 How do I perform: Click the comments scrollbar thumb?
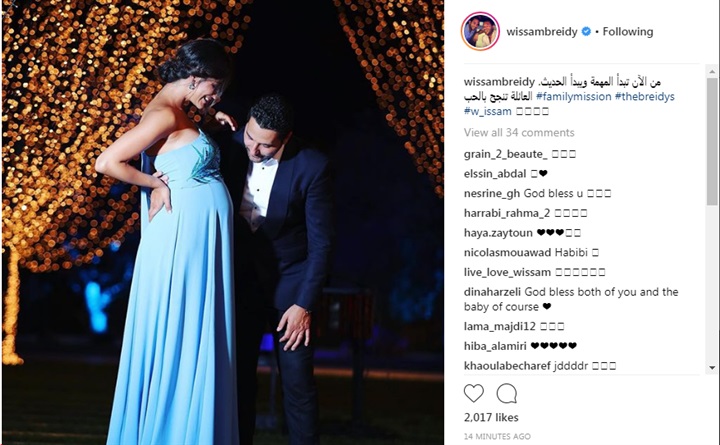(x=712, y=141)
